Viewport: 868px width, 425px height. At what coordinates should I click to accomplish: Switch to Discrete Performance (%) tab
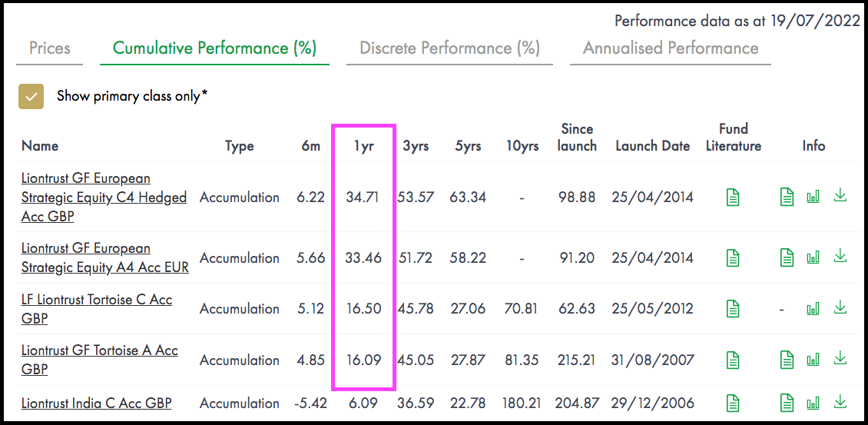[449, 48]
